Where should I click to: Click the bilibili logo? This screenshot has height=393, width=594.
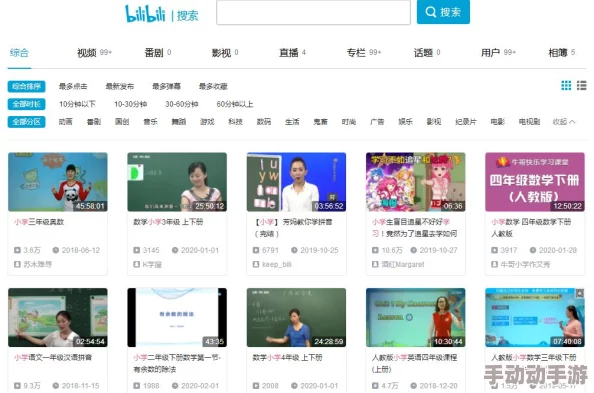(x=145, y=14)
